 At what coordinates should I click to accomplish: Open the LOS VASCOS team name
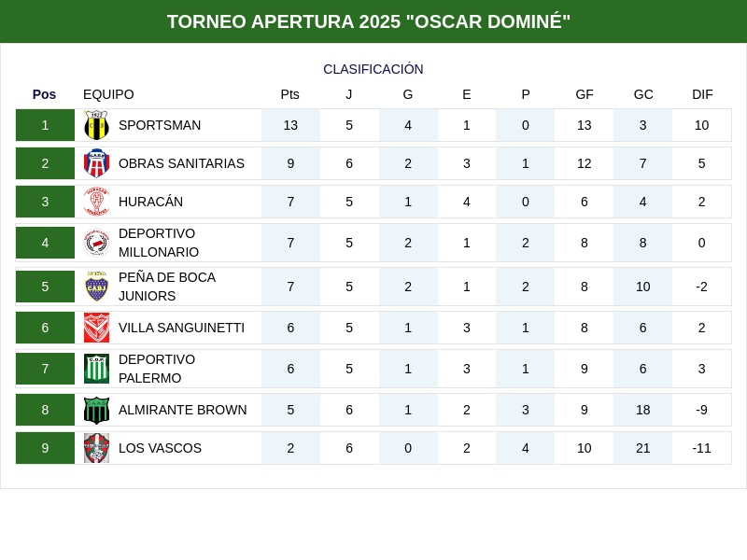tap(160, 448)
